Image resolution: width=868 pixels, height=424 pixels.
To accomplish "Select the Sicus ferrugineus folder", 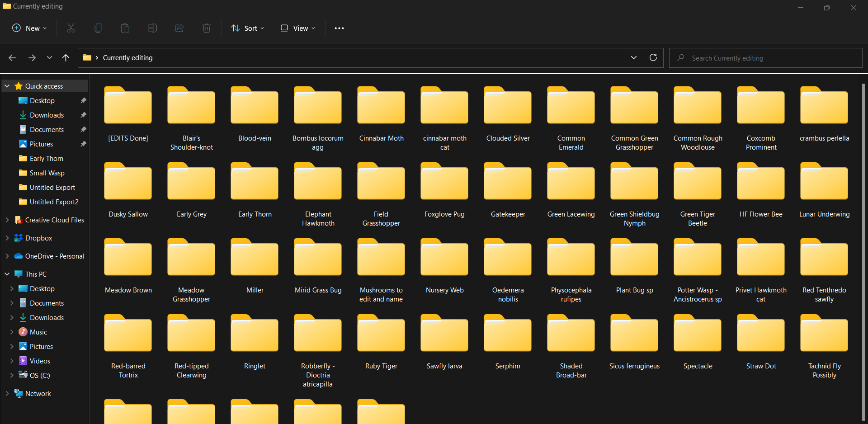I will click(x=634, y=341).
